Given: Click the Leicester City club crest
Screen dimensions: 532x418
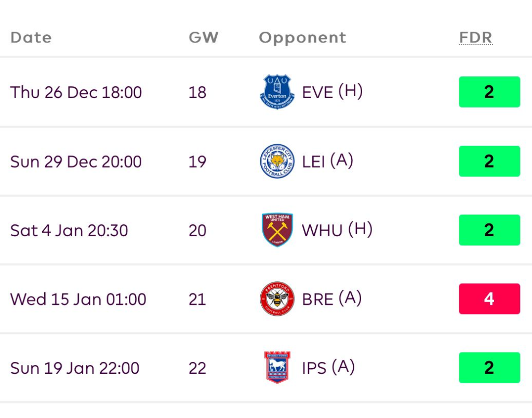Looking at the screenshot, I should [x=277, y=161].
